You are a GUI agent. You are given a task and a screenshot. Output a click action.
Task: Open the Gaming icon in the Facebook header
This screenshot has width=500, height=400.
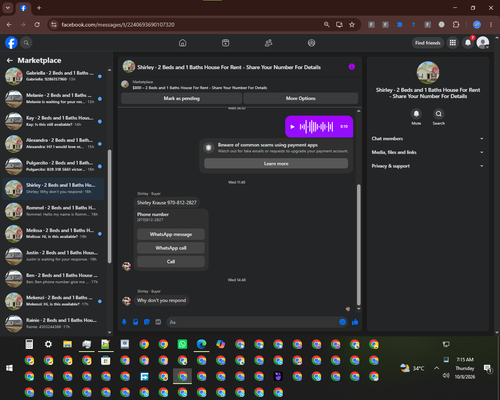tap(311, 43)
